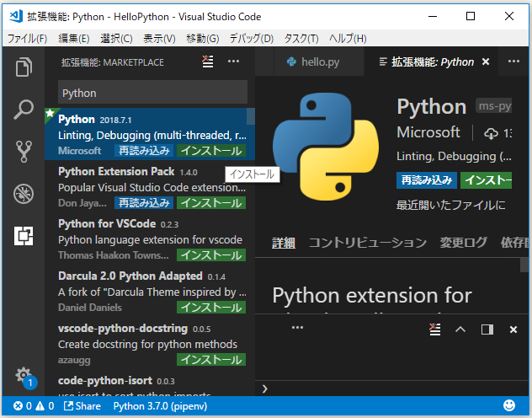Open Marketplace sidebar more actions ellipsis
Image resolution: width=532 pixels, height=418 pixels.
233,62
